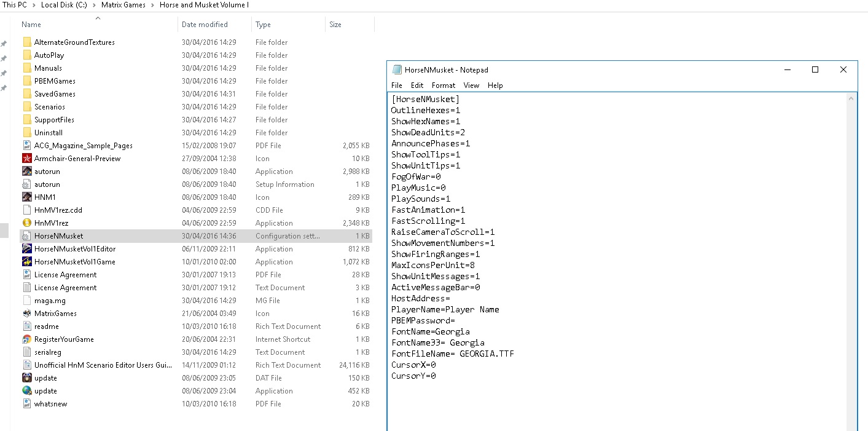868x431 pixels.
Task: Click the update DAT file icon
Action: pyautogui.click(x=27, y=378)
